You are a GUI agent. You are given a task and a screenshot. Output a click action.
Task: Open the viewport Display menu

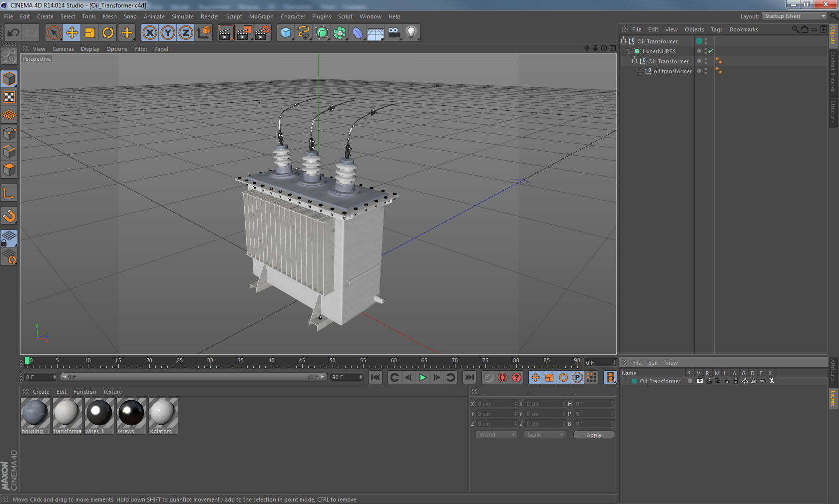(x=90, y=49)
